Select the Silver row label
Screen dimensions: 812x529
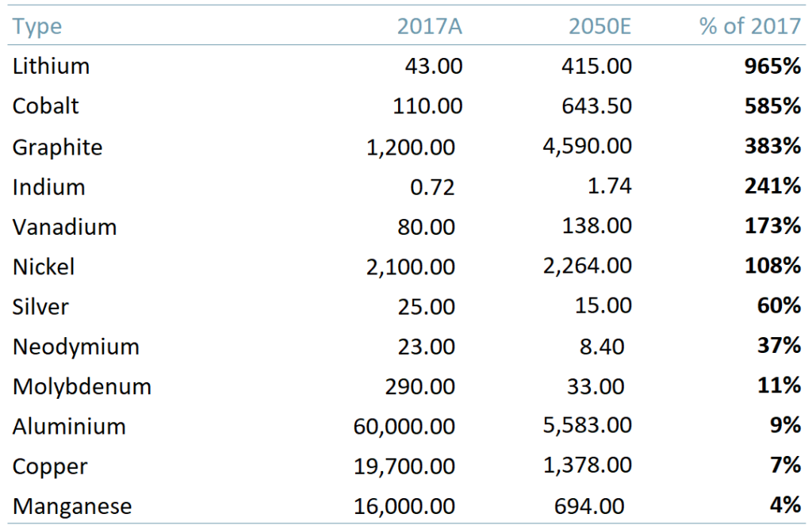click(x=40, y=306)
